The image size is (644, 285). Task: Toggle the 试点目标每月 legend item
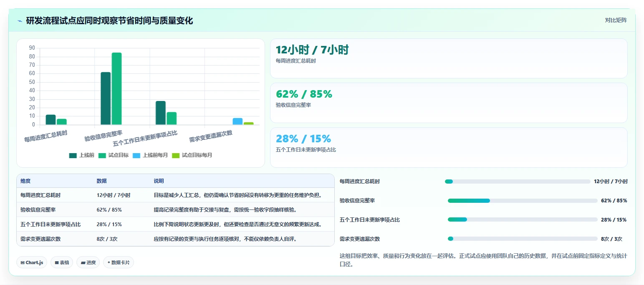[x=192, y=155]
